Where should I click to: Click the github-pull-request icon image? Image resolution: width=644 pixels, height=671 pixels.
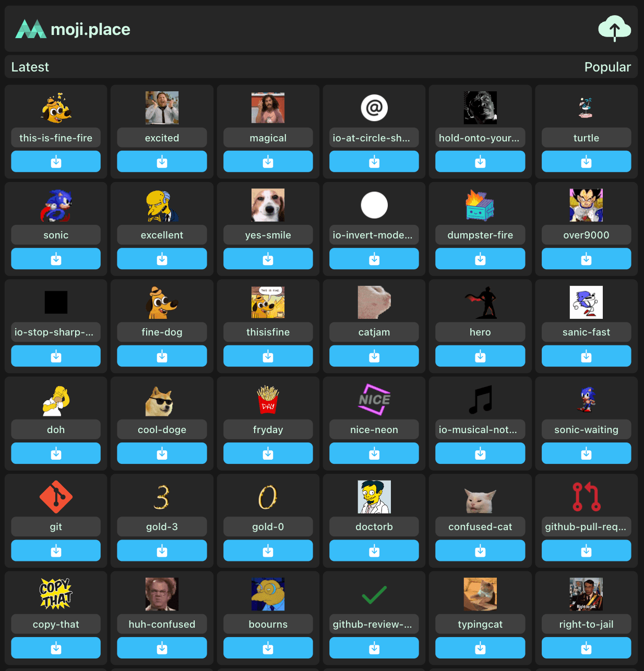pos(586,497)
